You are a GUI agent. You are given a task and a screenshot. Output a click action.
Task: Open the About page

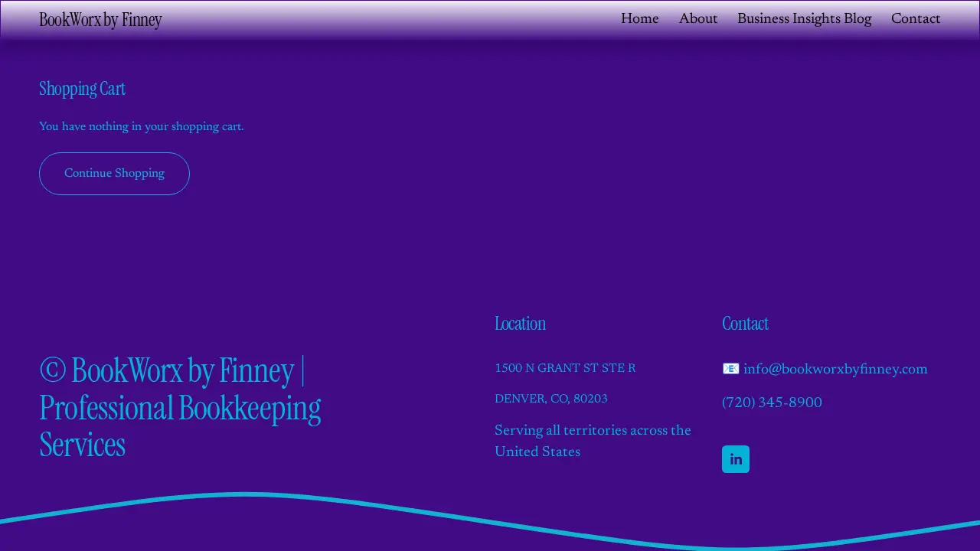(698, 19)
